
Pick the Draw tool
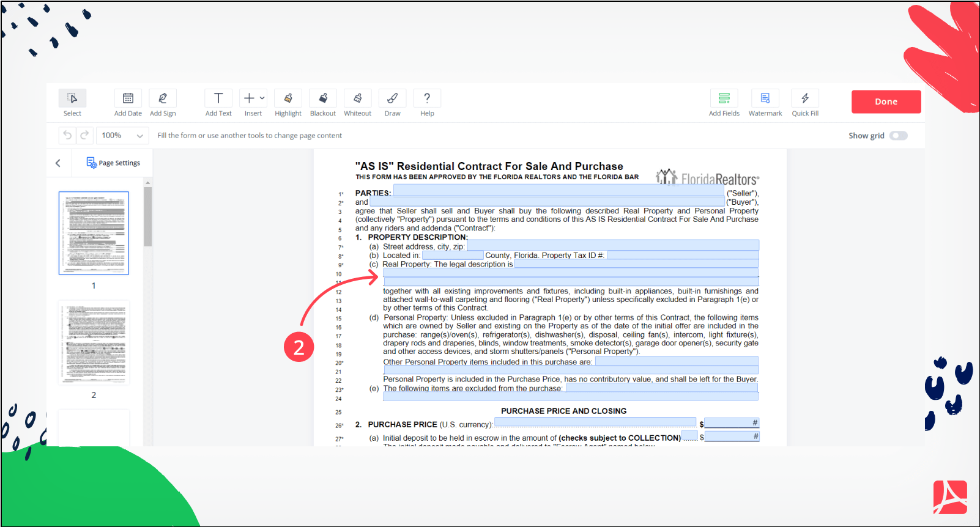[393, 98]
